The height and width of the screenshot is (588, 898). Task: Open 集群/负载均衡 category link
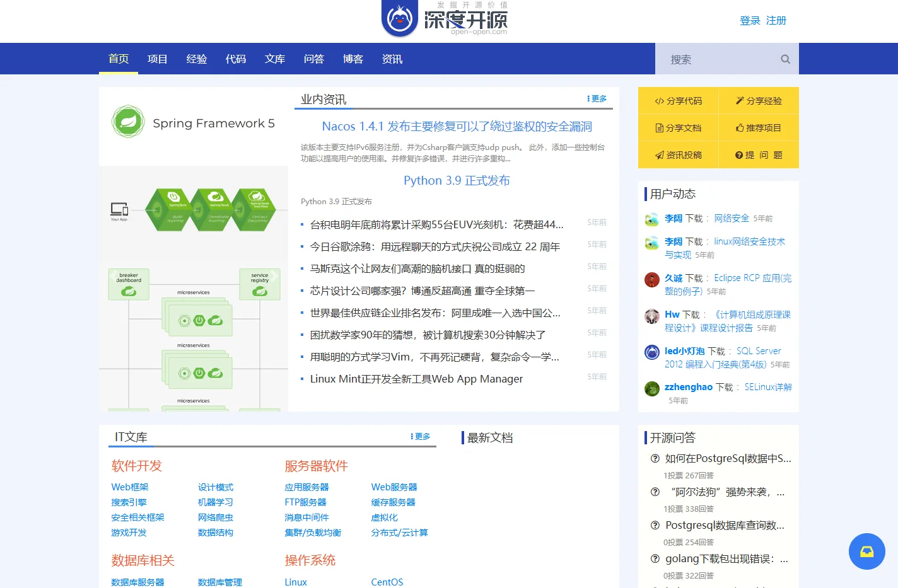pos(313,533)
